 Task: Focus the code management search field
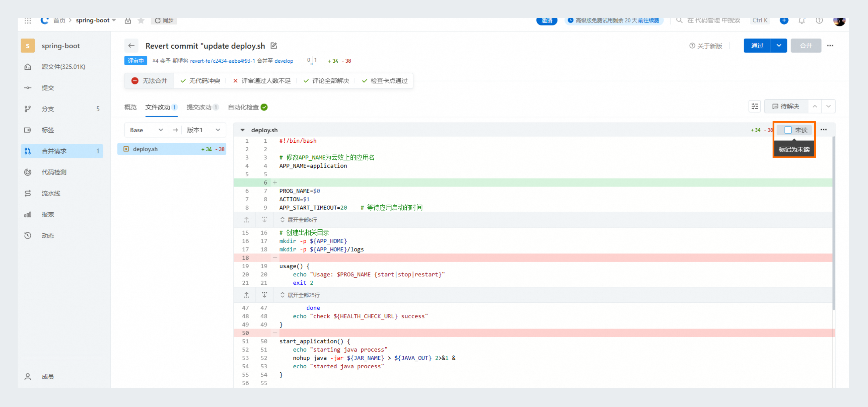tap(713, 21)
